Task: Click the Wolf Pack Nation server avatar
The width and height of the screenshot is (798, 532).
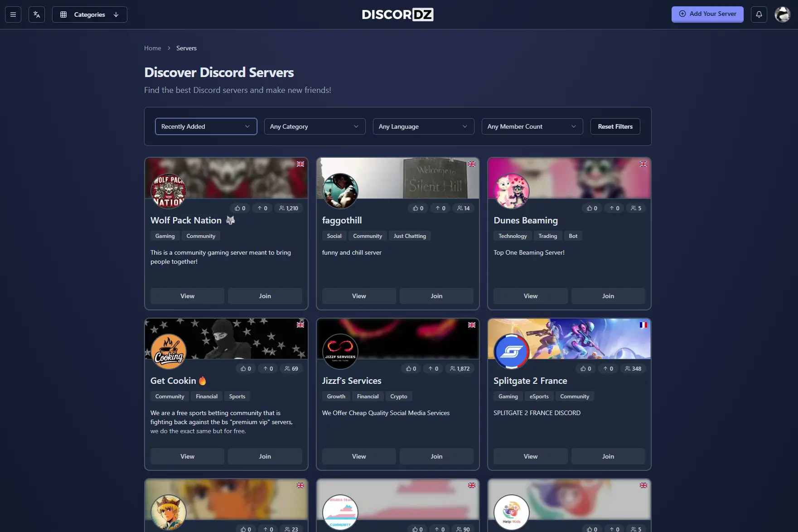Action: point(169,191)
